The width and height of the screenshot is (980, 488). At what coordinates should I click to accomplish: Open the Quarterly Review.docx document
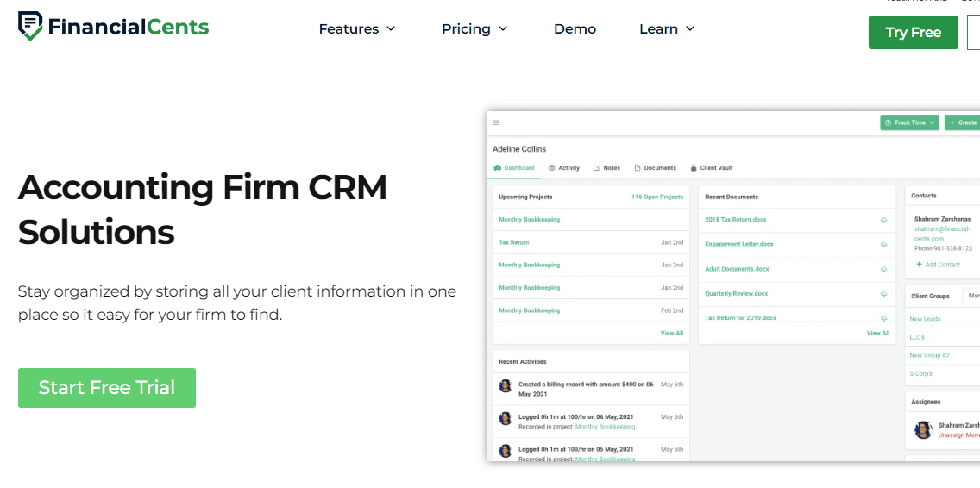click(x=736, y=294)
